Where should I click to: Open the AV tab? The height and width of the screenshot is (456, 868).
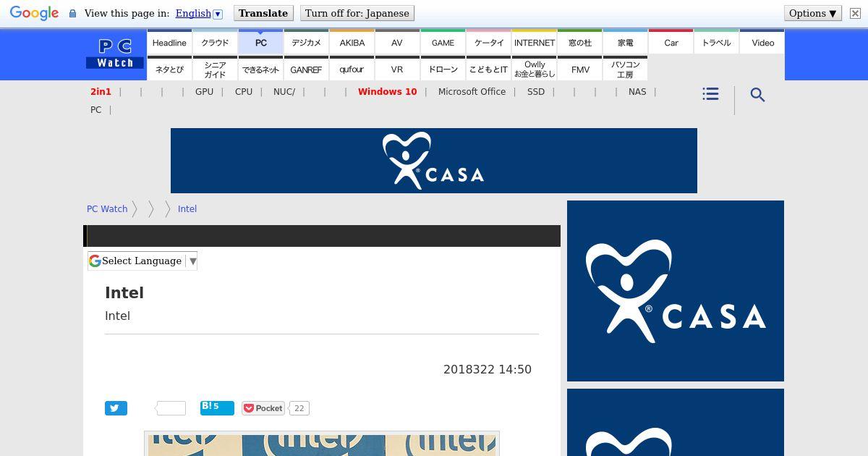tap(397, 43)
